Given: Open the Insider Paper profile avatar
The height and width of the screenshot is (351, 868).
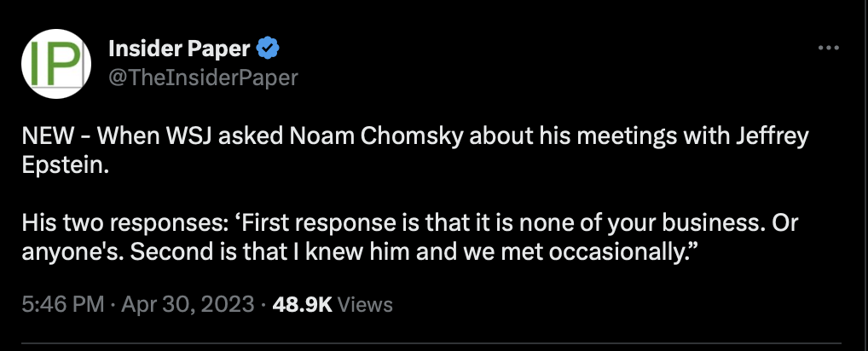Looking at the screenshot, I should pos(56,64).
